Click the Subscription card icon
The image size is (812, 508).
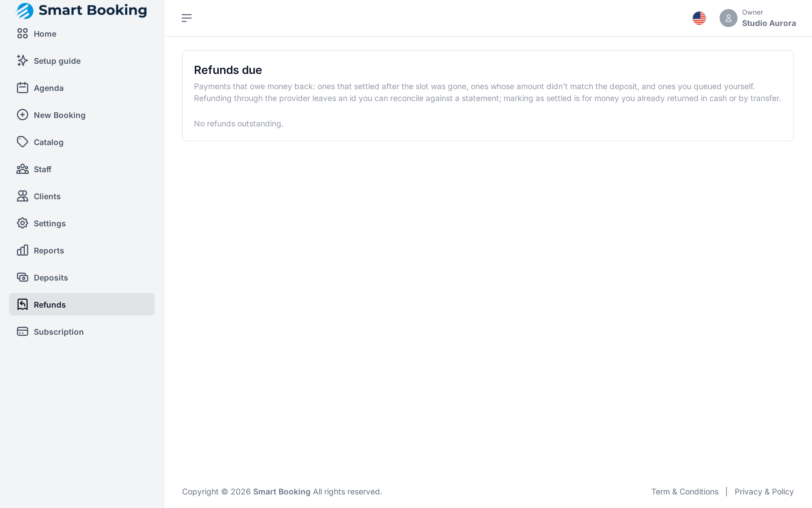tap(23, 332)
